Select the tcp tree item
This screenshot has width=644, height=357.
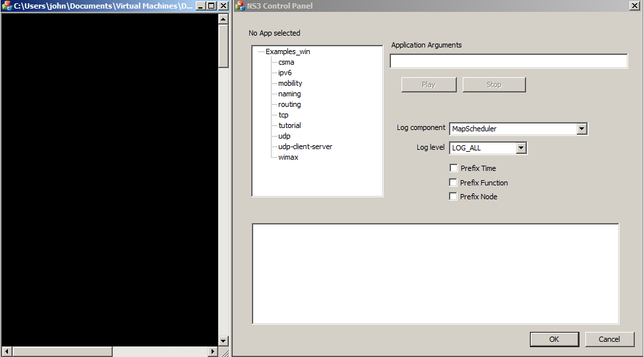coord(283,115)
